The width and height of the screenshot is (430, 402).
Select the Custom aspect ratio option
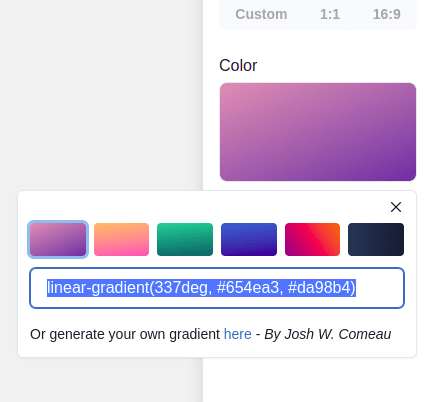tap(261, 14)
